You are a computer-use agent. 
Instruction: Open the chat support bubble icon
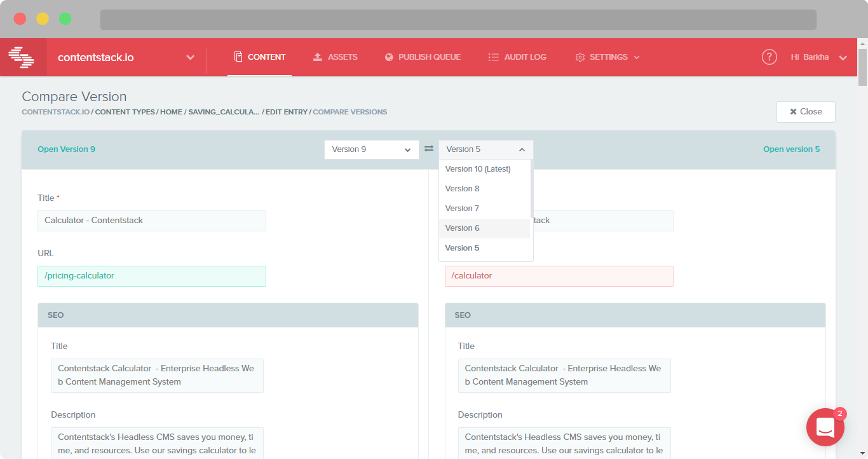click(825, 427)
